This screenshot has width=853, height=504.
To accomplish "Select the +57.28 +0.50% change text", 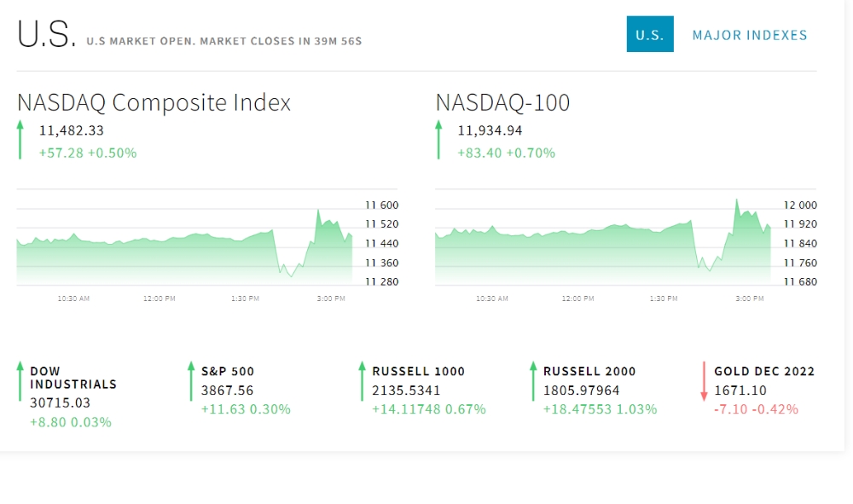I will click(88, 153).
